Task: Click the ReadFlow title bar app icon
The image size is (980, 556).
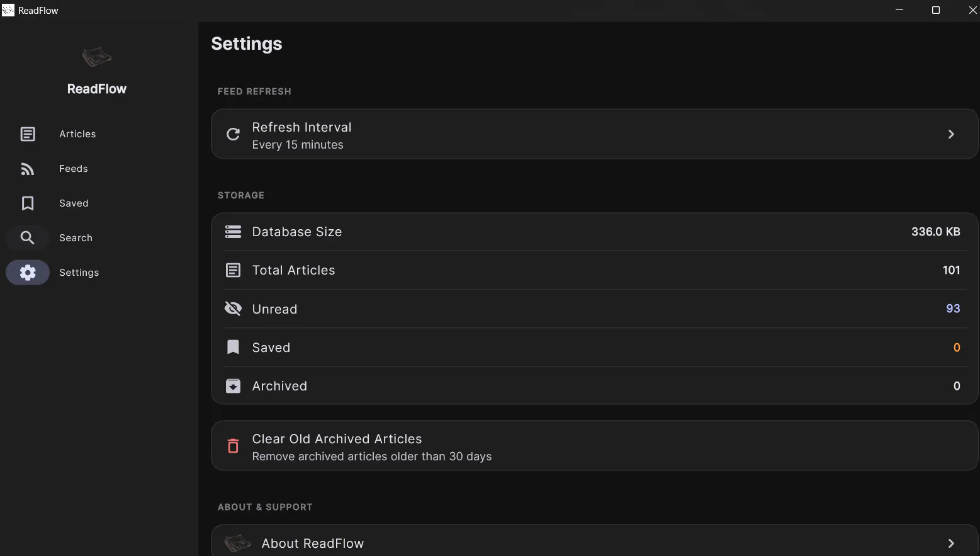Action: 8,10
